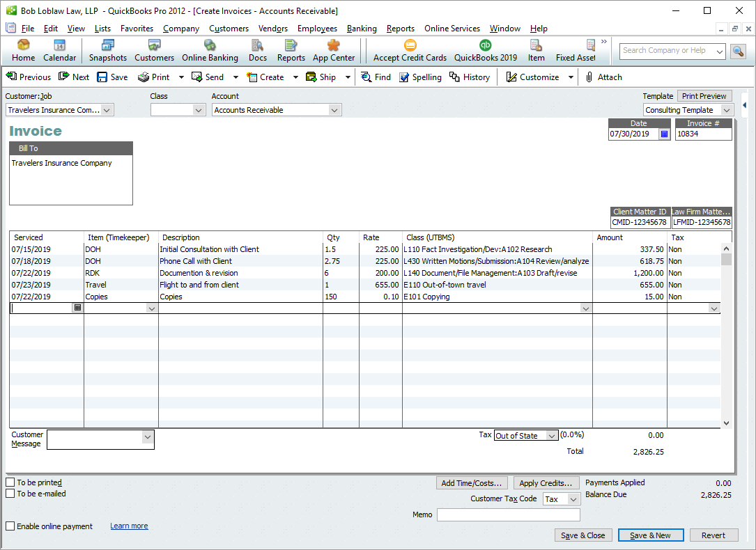View transaction History
756x550 pixels.
tap(470, 77)
